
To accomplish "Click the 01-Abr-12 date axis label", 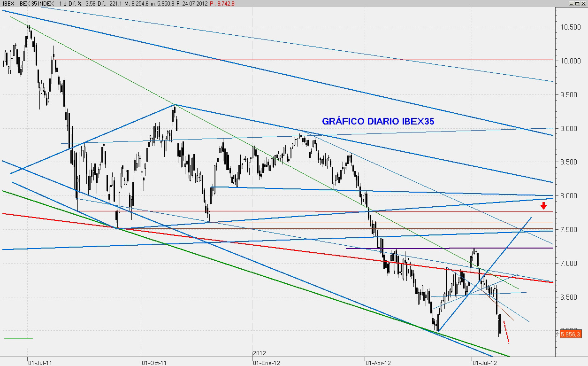I will tap(378, 363).
